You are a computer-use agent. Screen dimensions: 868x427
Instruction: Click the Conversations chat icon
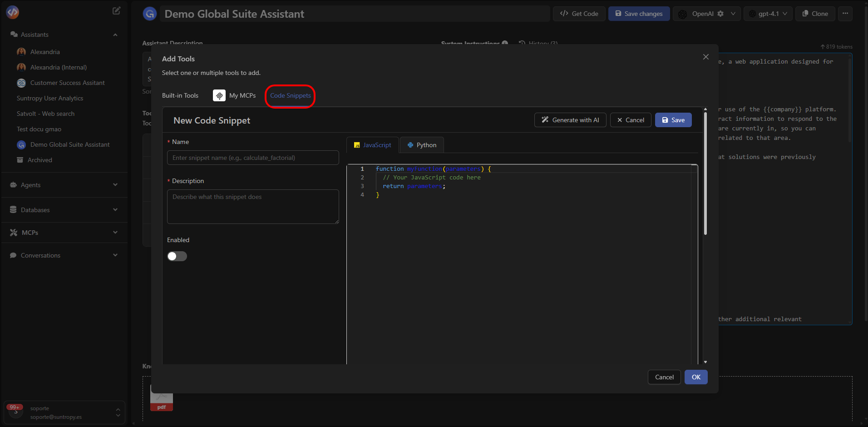coord(14,255)
